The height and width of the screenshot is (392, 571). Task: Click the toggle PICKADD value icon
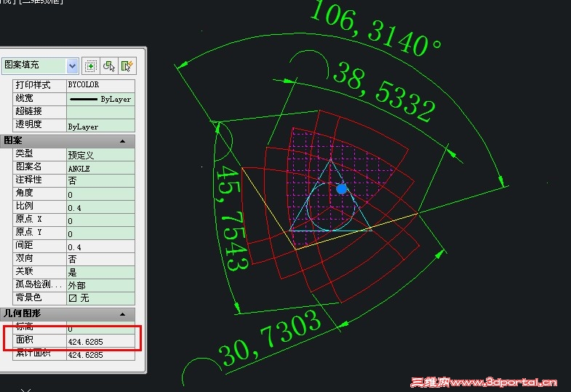point(90,66)
